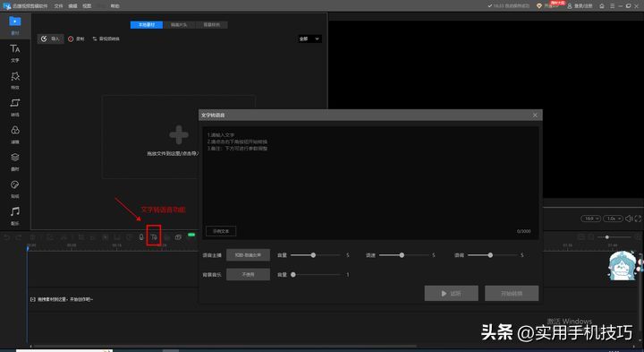Viewport: 644px width, 352px height.
Task: Open the 滤镜 filters panel in sidebar
Action: (x=15, y=134)
